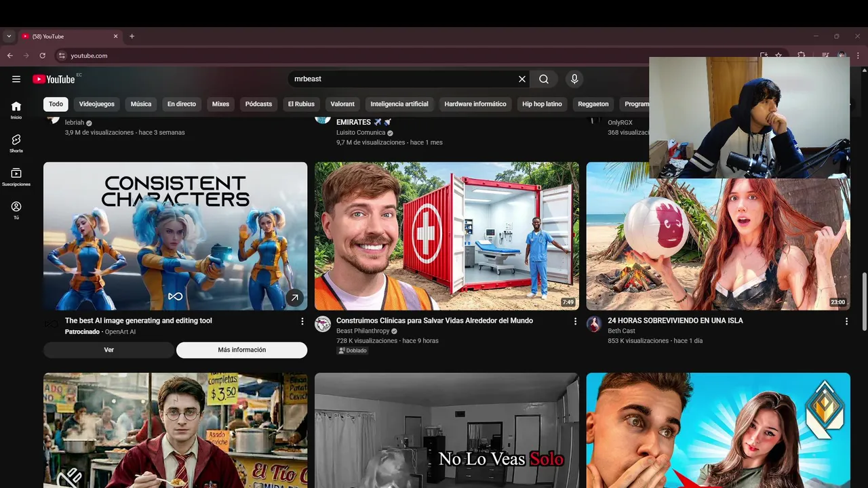
Task: Click the Ver button on the ad
Action: 108,350
